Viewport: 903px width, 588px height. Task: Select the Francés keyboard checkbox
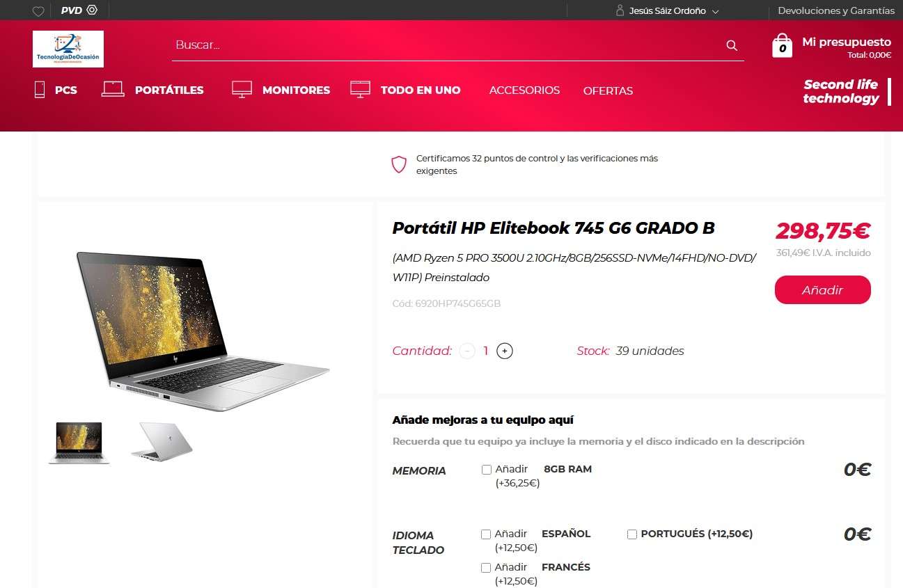486,568
